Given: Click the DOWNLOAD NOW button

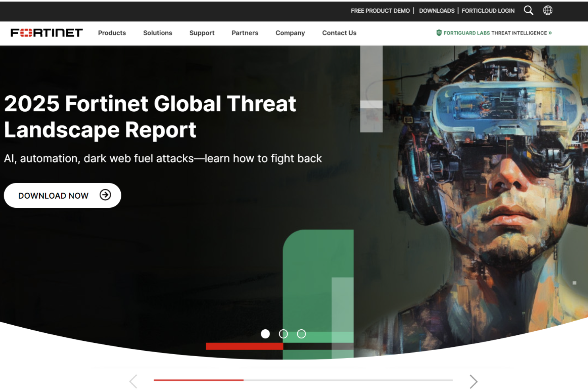Looking at the screenshot, I should point(62,195).
